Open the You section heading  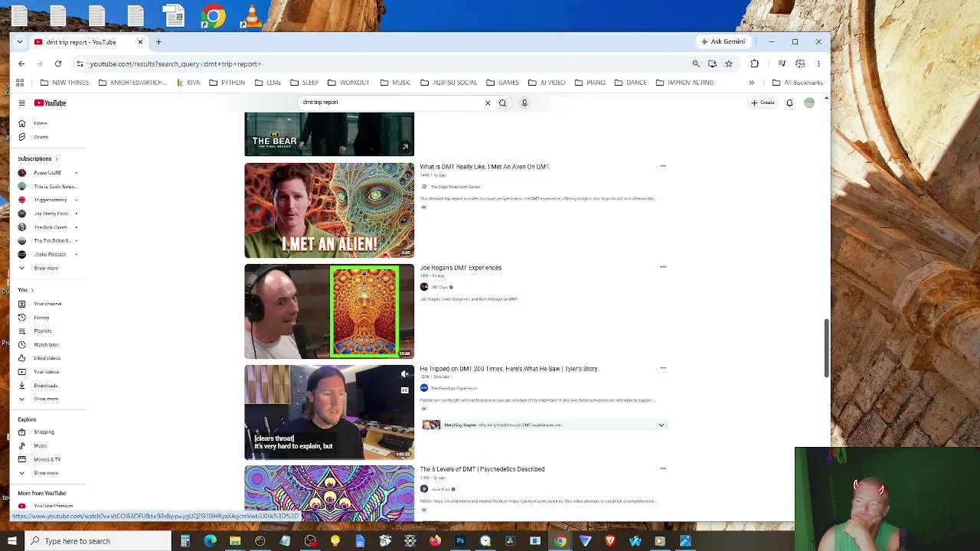coord(25,290)
